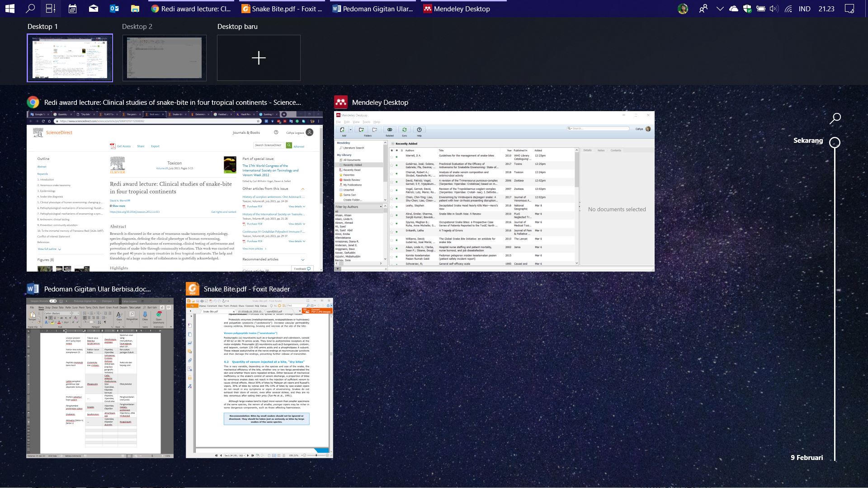Screen dimensions: 868x488
Task: Toggle the Task View button off
Action: point(51,9)
